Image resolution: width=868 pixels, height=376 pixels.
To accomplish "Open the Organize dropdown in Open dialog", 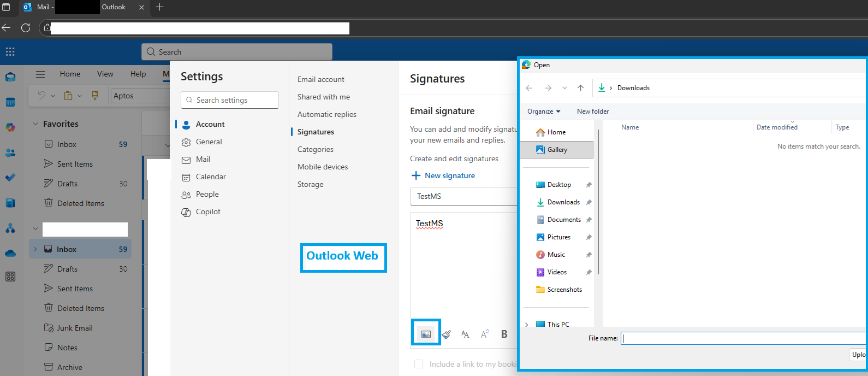I will click(x=544, y=111).
